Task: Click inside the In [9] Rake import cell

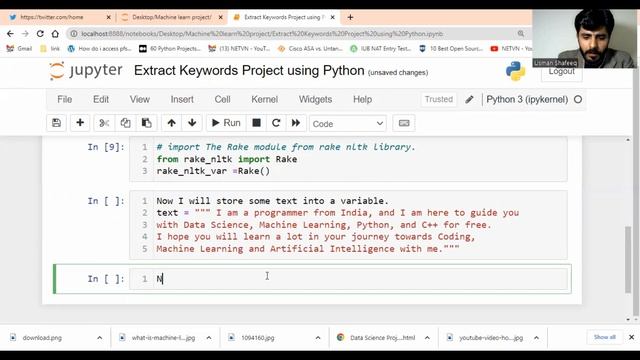Action: (x=349, y=159)
